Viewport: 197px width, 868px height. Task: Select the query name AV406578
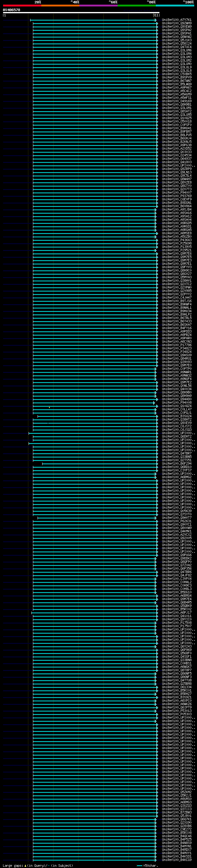[11, 10]
